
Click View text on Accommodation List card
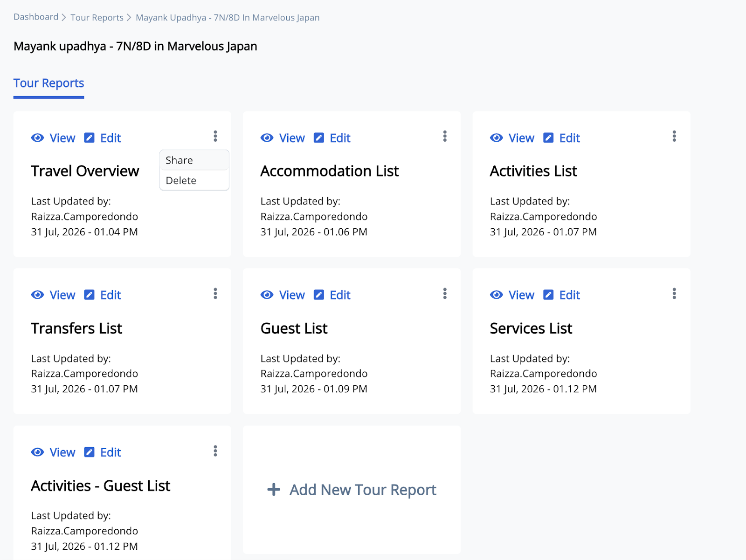point(292,138)
